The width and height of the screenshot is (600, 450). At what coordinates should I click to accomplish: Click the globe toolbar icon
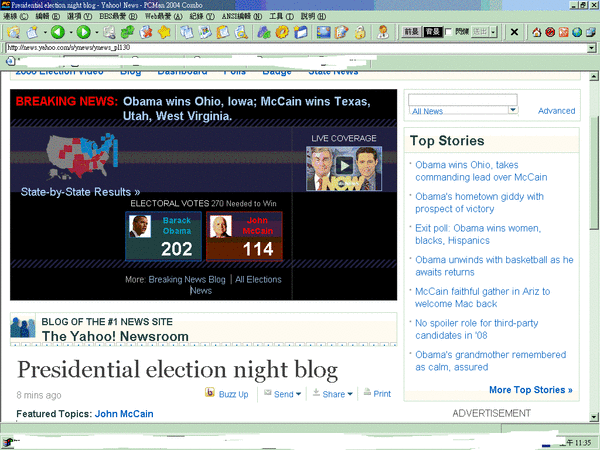577,32
